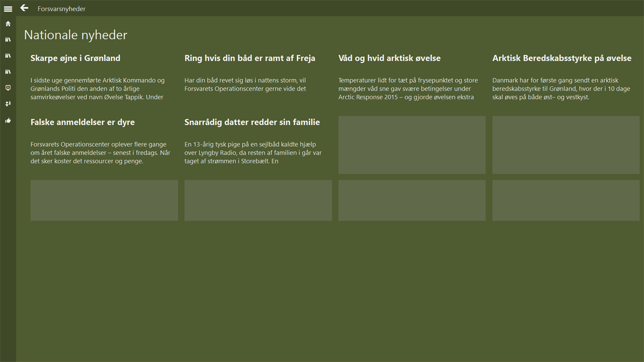
Task: Open 'Ring hvis din båd er ramt af Freja'
Action: click(x=250, y=58)
